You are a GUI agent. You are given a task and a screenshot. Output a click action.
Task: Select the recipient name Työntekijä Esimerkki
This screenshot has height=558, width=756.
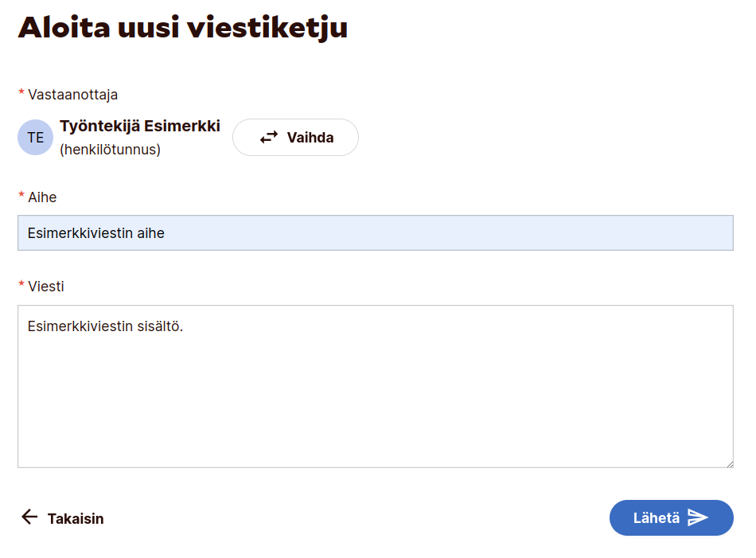140,127
